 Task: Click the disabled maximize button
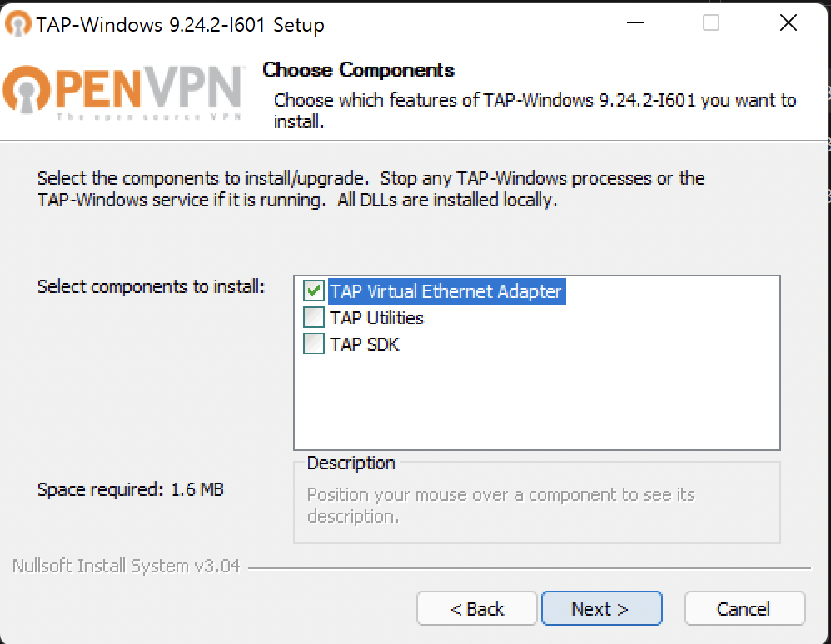coord(711,22)
